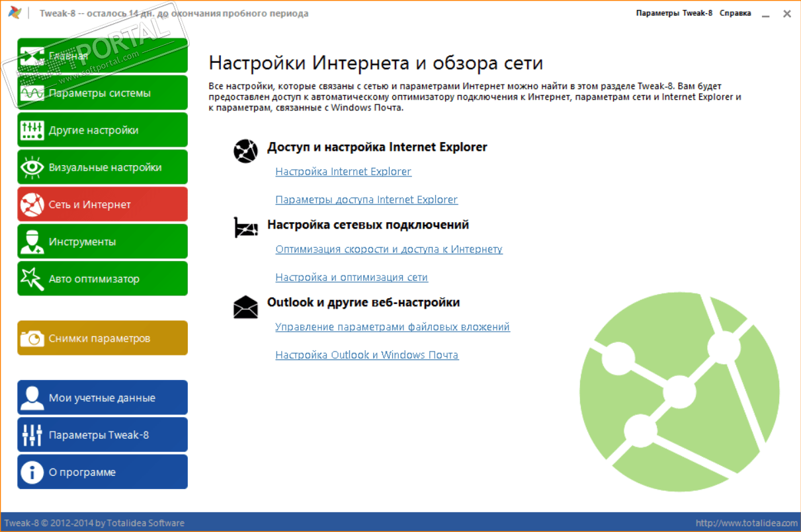
Task: Open the Настройка Internet Explorer link
Action: click(x=343, y=172)
